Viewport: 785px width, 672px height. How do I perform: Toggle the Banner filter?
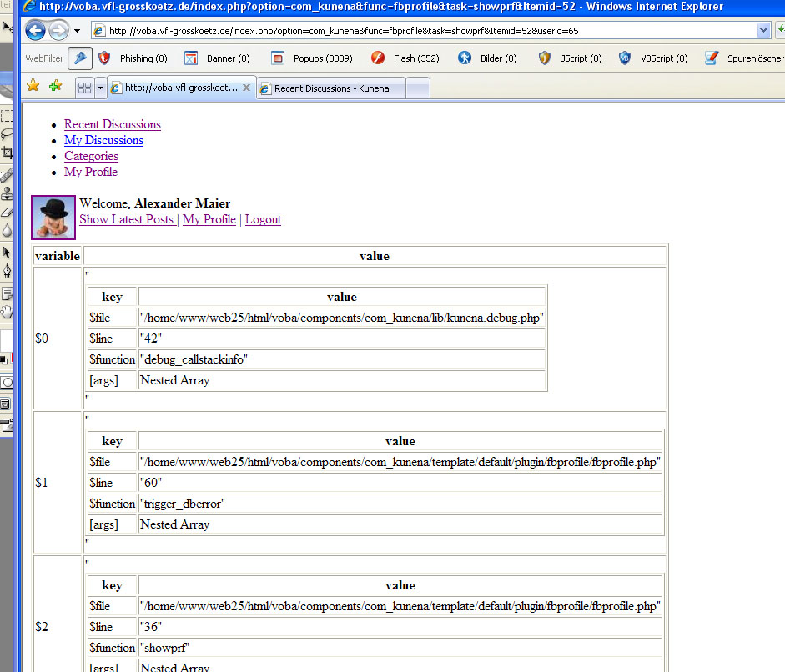191,58
